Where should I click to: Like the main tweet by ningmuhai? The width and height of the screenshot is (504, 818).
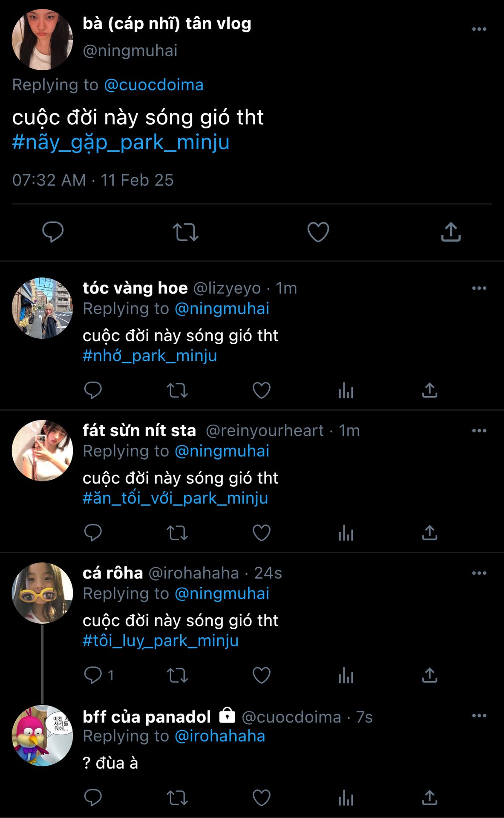pos(318,232)
